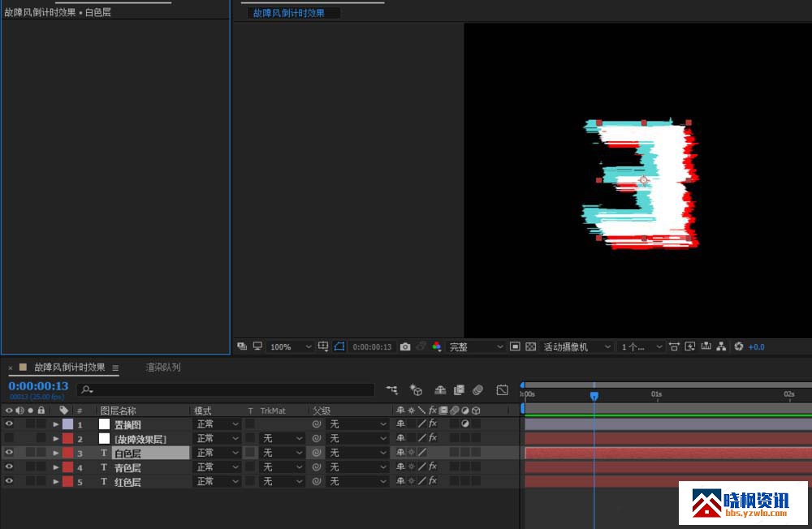This screenshot has width=812, height=529.
Task: Open the TrkMat dropdown for 青色层
Action: point(282,467)
